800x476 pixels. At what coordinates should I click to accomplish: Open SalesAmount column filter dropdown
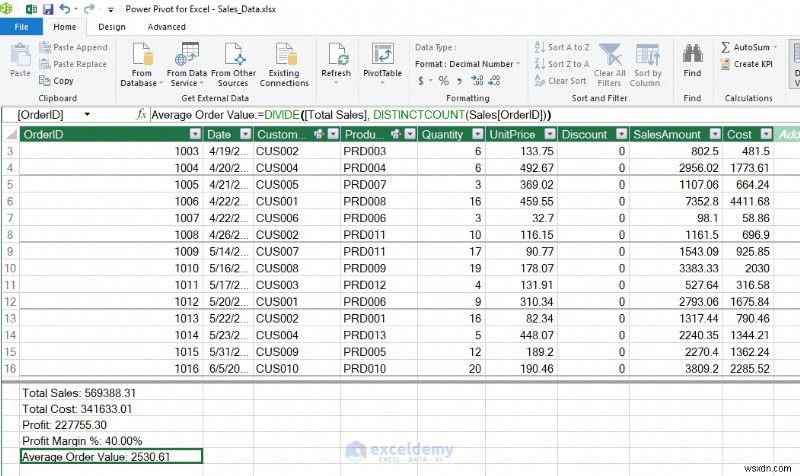point(715,134)
